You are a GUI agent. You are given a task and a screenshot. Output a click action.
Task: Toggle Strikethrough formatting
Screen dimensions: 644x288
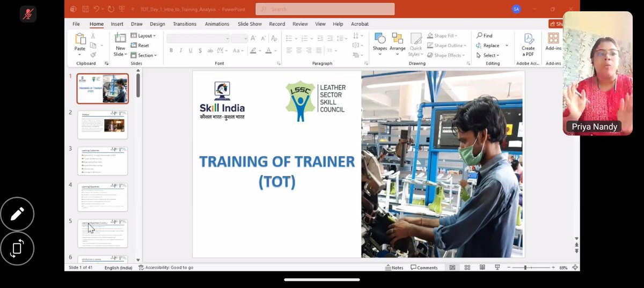click(210, 50)
